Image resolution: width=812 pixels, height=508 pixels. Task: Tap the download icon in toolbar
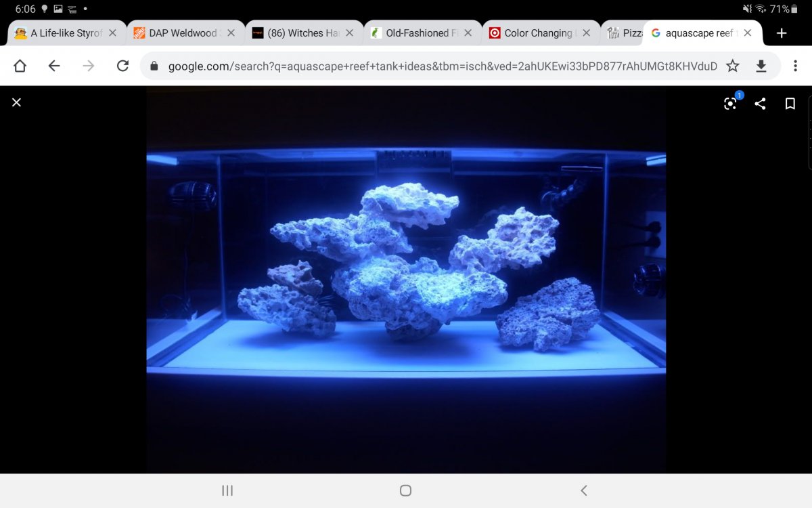[x=761, y=66]
